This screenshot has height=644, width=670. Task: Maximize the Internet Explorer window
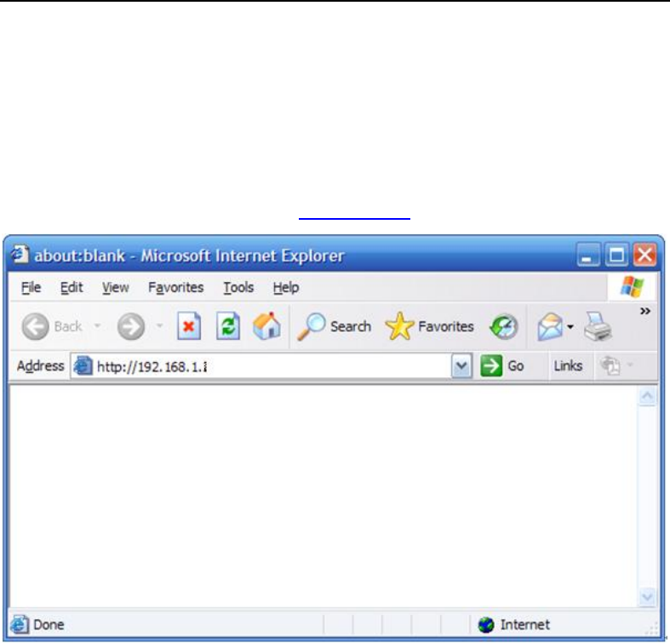click(x=616, y=256)
